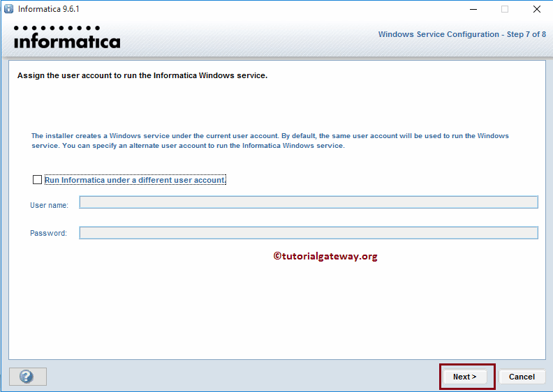
Task: Click the 'User name:' label
Action: click(x=49, y=205)
